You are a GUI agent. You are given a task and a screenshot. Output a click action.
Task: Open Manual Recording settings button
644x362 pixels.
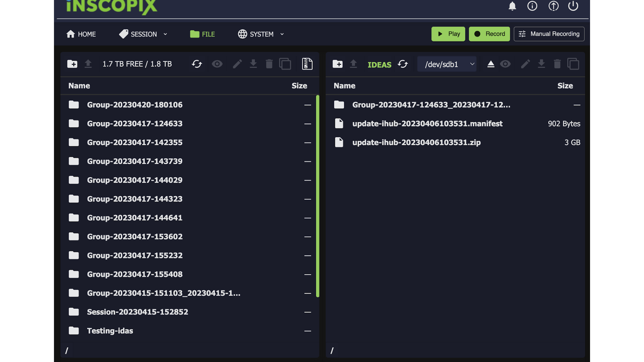pyautogui.click(x=549, y=34)
